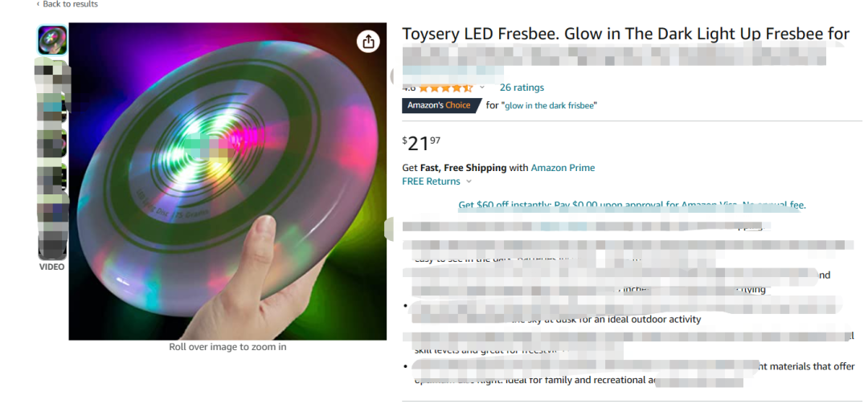Select the thumbnail directly below the highlighted frisbee thumbnail
The image size is (868, 412).
pos(52,75)
